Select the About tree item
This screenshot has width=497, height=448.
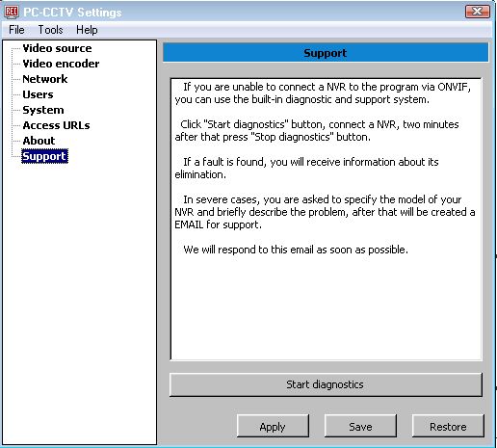[39, 141]
